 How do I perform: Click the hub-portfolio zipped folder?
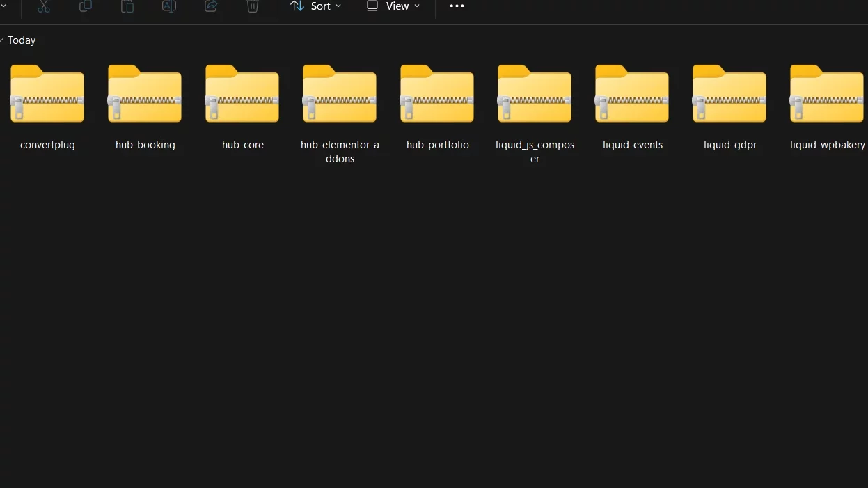point(437,104)
